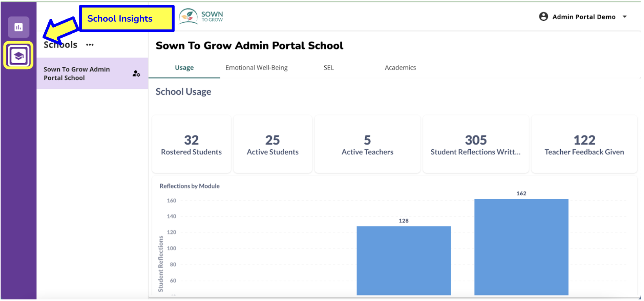644x301 pixels.
Task: Click the 305 Student Reflections Written card
Action: pyautogui.click(x=476, y=144)
